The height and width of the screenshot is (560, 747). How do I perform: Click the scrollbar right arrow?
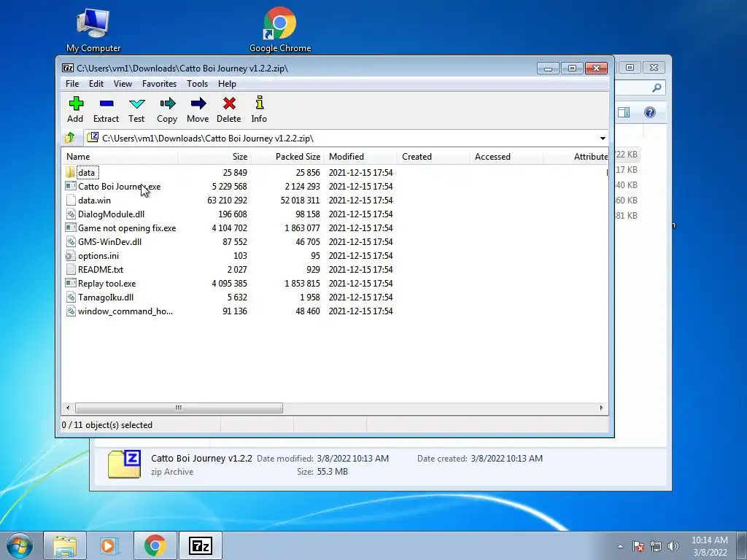(x=601, y=408)
